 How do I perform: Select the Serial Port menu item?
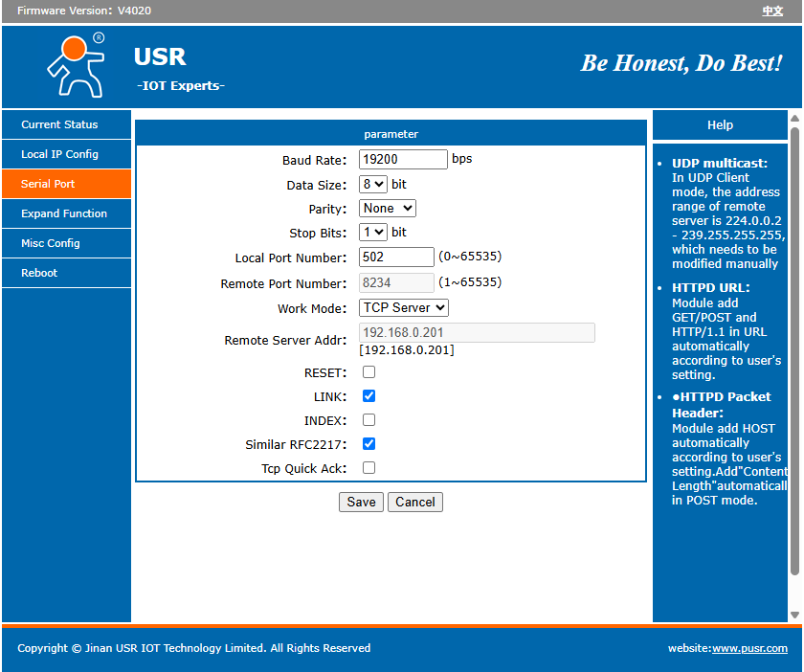[66, 184]
